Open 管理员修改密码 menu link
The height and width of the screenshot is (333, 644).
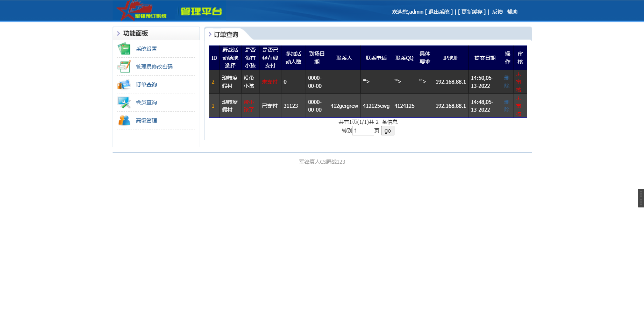[154, 67]
